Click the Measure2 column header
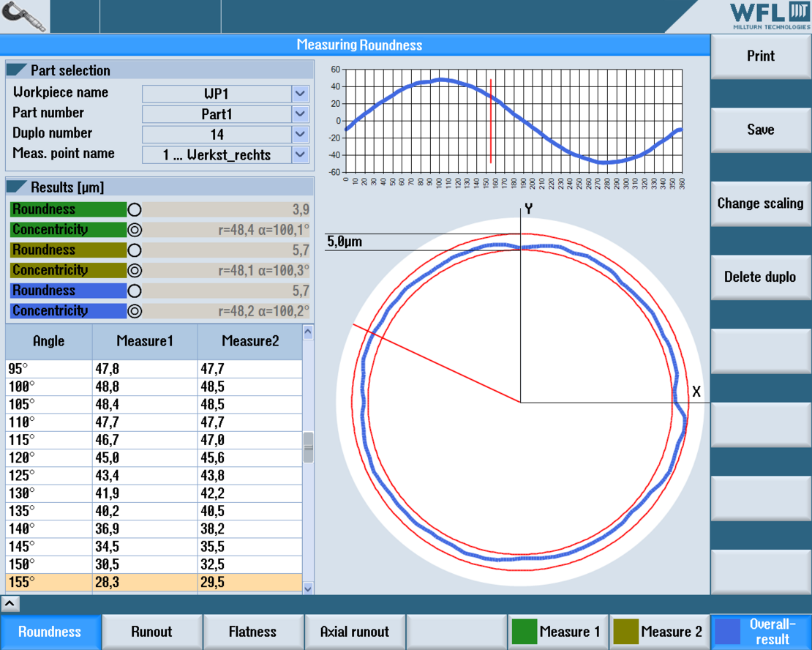This screenshot has width=812, height=650. pos(250,342)
